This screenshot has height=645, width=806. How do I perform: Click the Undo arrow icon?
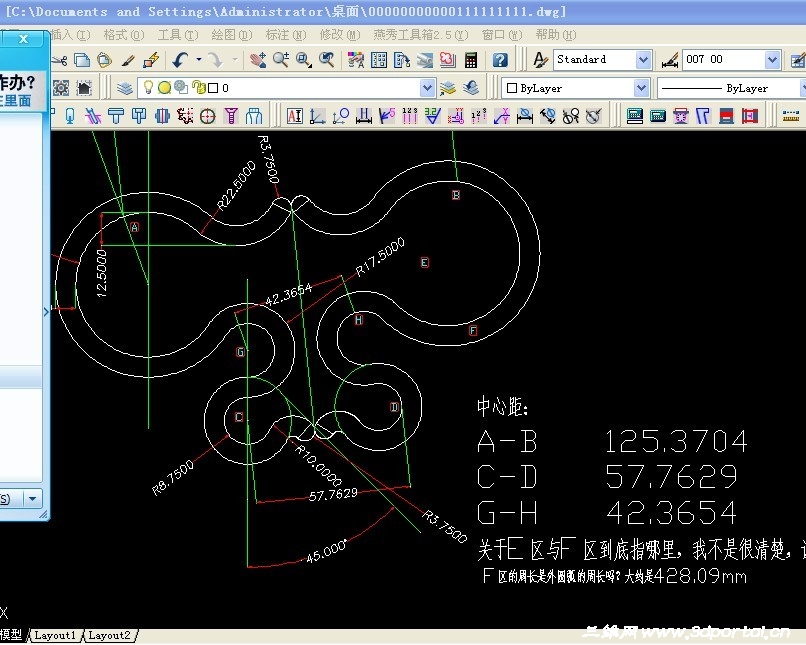180,60
